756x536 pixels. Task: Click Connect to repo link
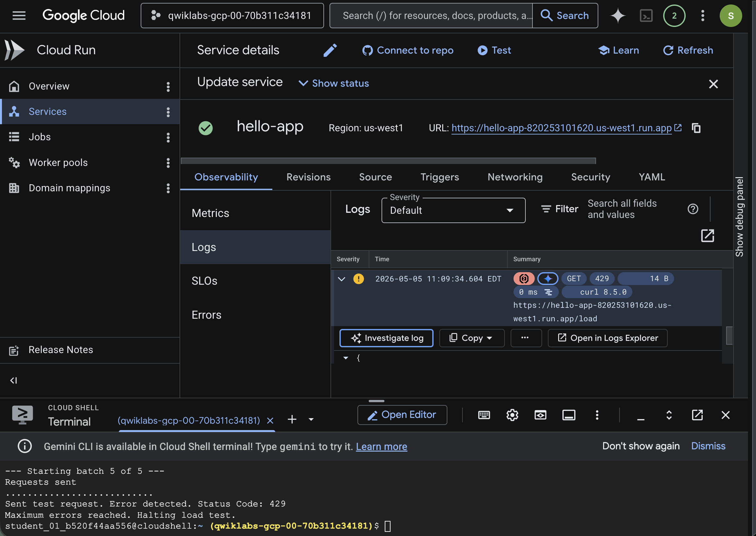[408, 50]
